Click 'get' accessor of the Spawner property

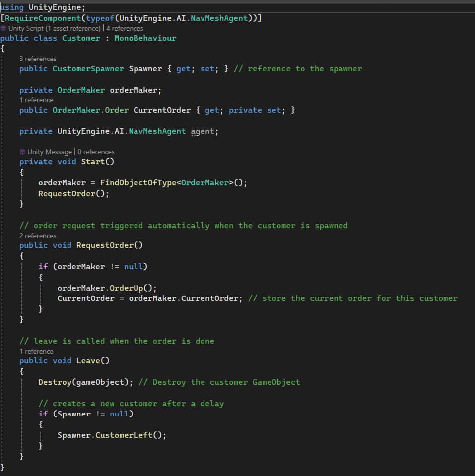[x=183, y=69]
